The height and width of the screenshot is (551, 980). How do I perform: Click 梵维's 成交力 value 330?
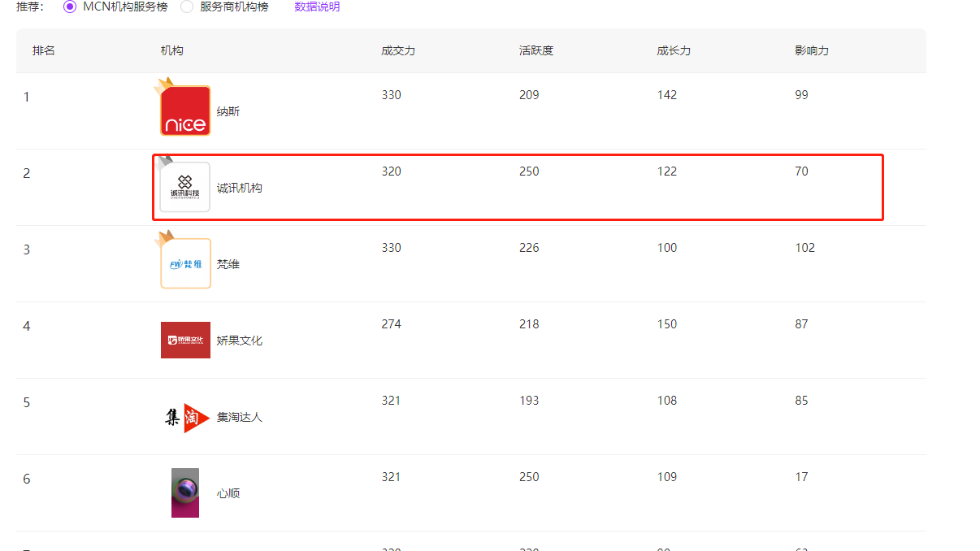tap(392, 248)
